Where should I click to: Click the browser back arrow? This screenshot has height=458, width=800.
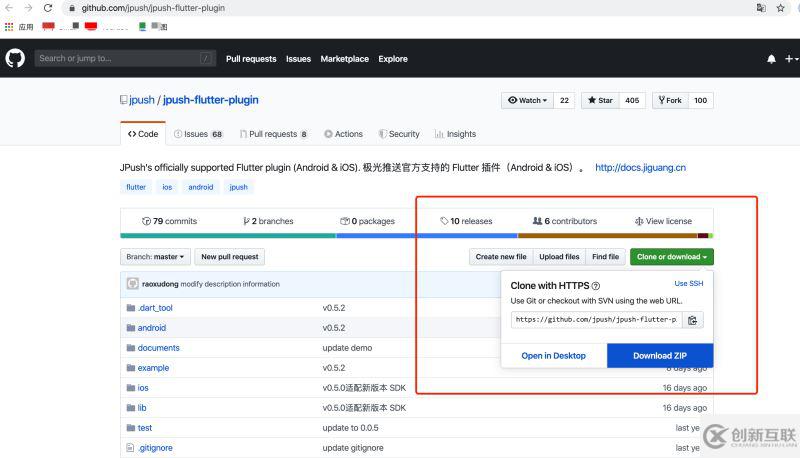[x=9, y=8]
